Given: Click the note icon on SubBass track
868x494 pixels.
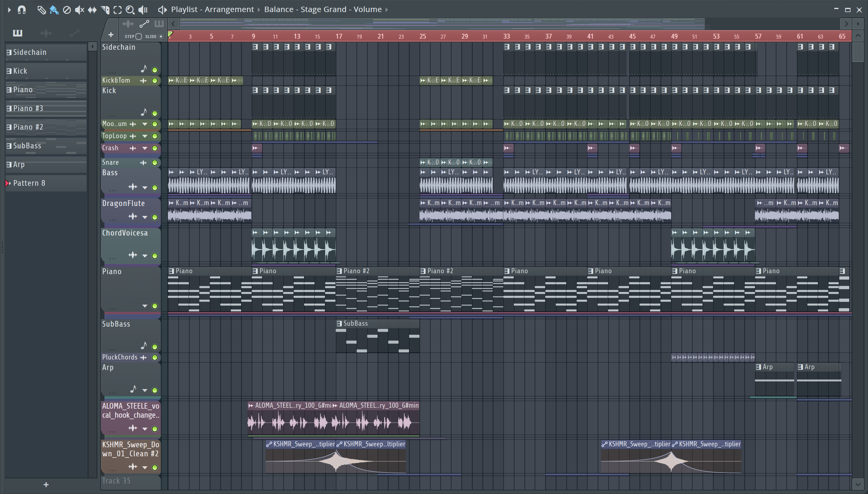Looking at the screenshot, I should pyautogui.click(x=144, y=346).
